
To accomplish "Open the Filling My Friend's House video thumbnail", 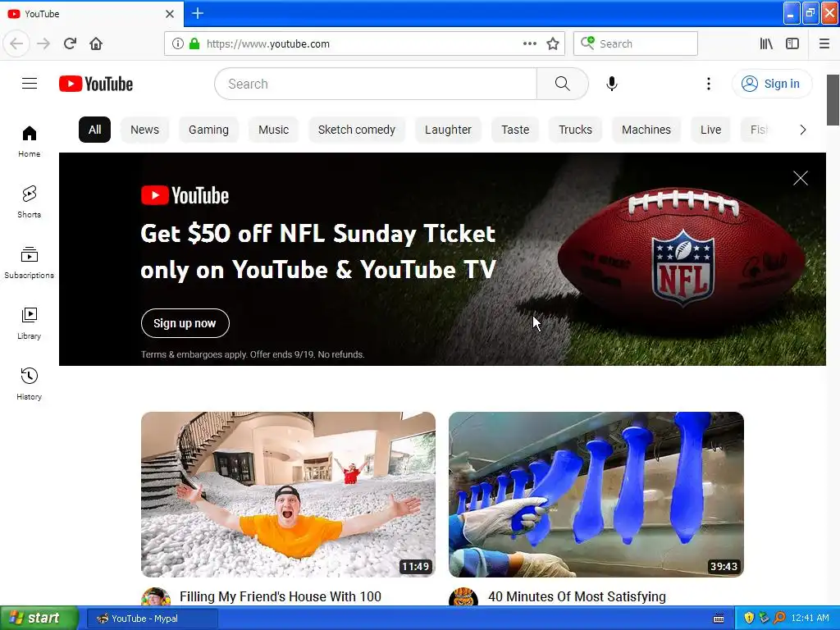I will [288, 494].
